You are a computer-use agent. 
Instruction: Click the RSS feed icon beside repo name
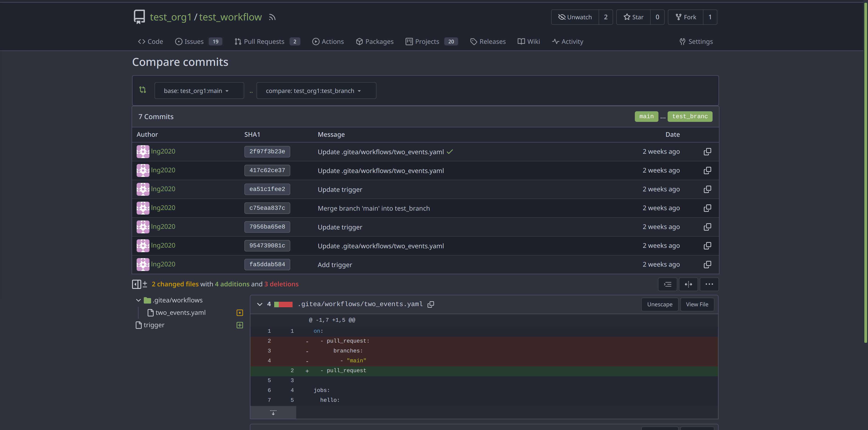click(272, 17)
